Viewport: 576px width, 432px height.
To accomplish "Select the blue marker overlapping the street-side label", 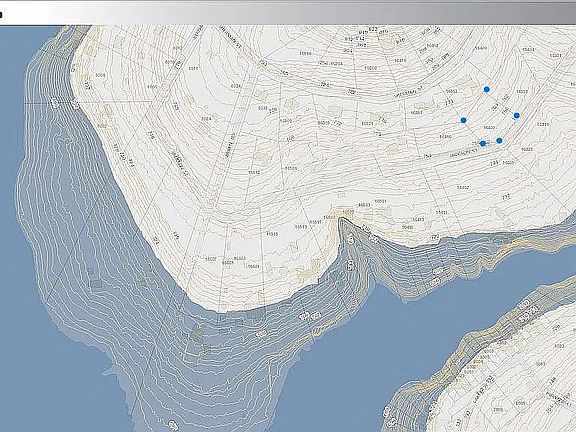I will click(x=483, y=144).
